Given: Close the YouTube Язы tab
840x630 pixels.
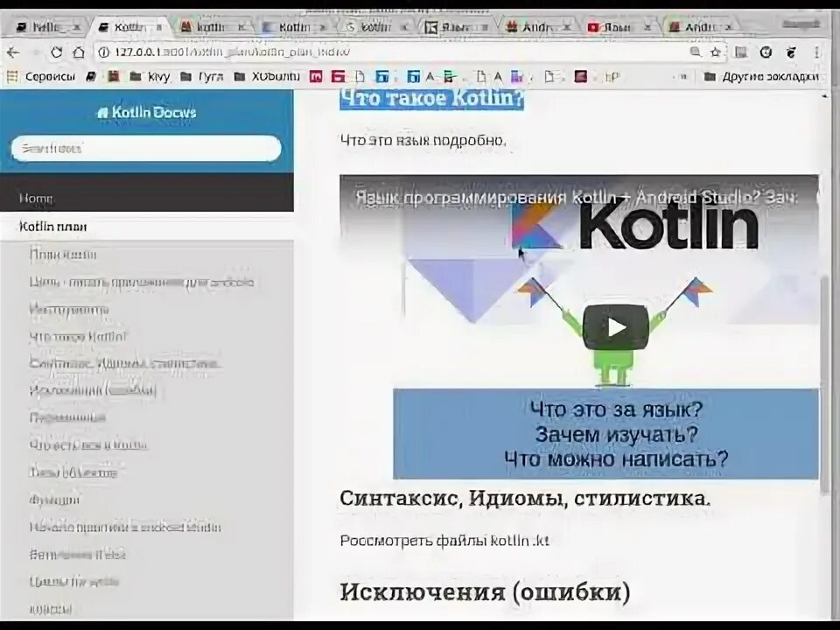Looking at the screenshot, I should [x=647, y=27].
